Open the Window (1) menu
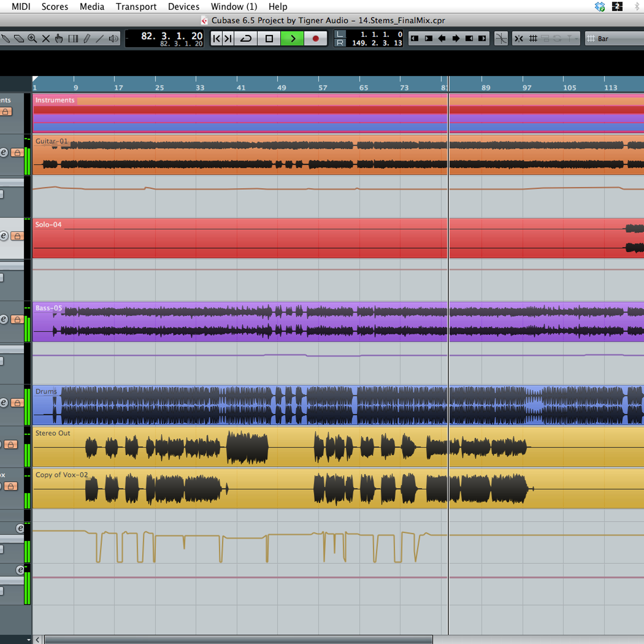644x644 pixels. (234, 7)
